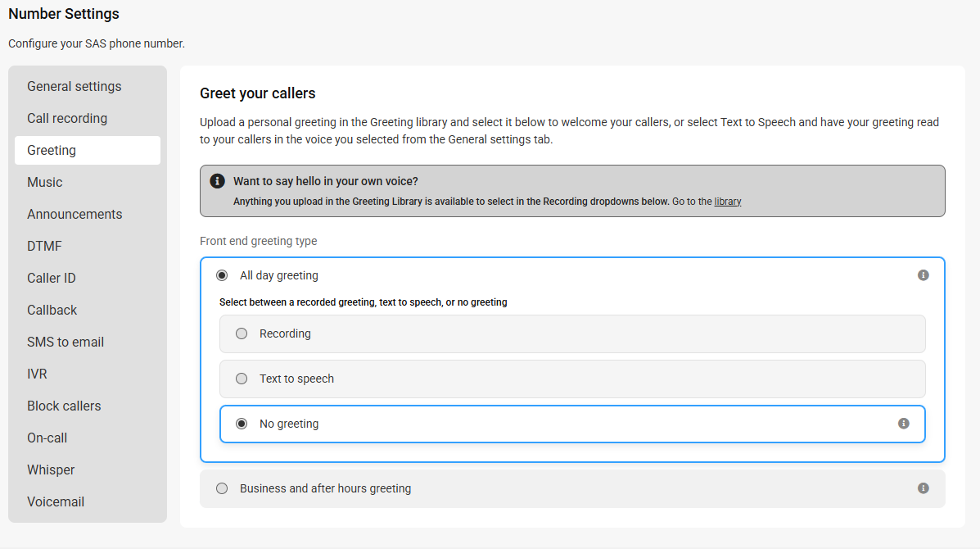View info for Business and after hours greeting
Screen dimensions: 980x549
point(924,488)
